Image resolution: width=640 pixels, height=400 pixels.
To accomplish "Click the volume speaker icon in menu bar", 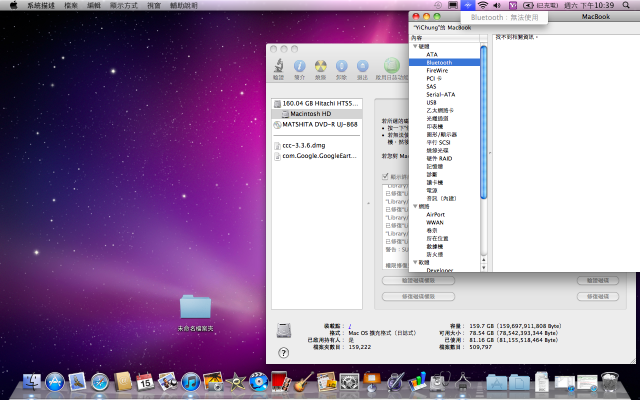I will coord(497,5).
